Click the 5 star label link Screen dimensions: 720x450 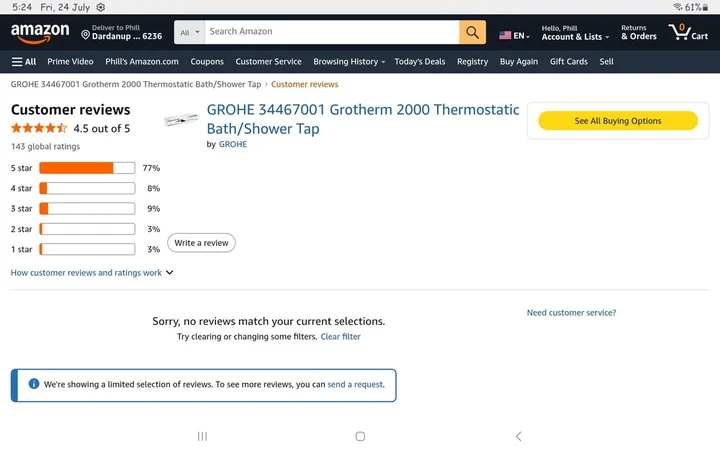coord(22,168)
